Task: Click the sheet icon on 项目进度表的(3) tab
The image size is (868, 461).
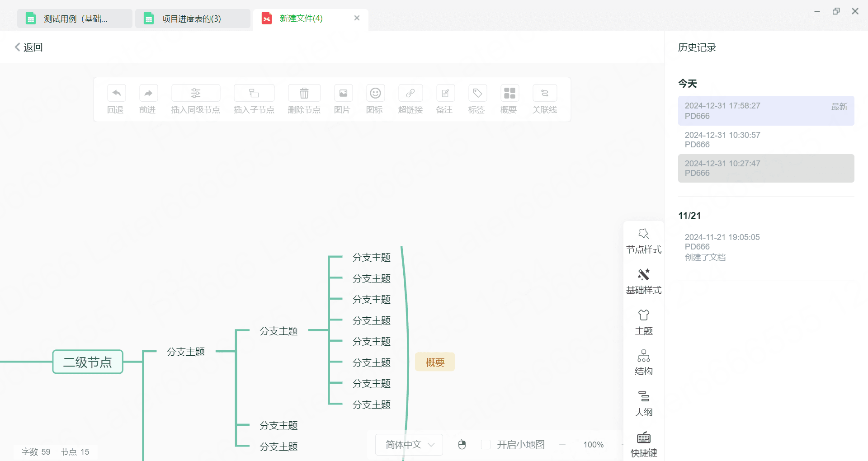Action: (149, 19)
